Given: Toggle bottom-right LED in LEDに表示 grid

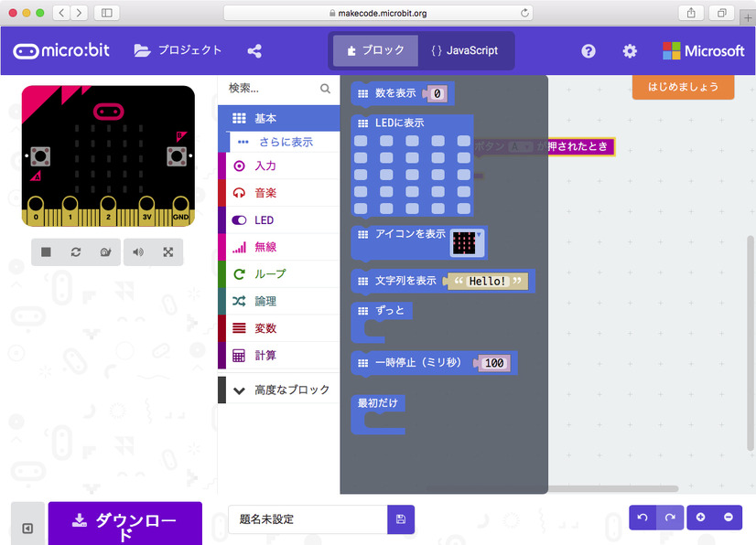Looking at the screenshot, I should pos(464,208).
